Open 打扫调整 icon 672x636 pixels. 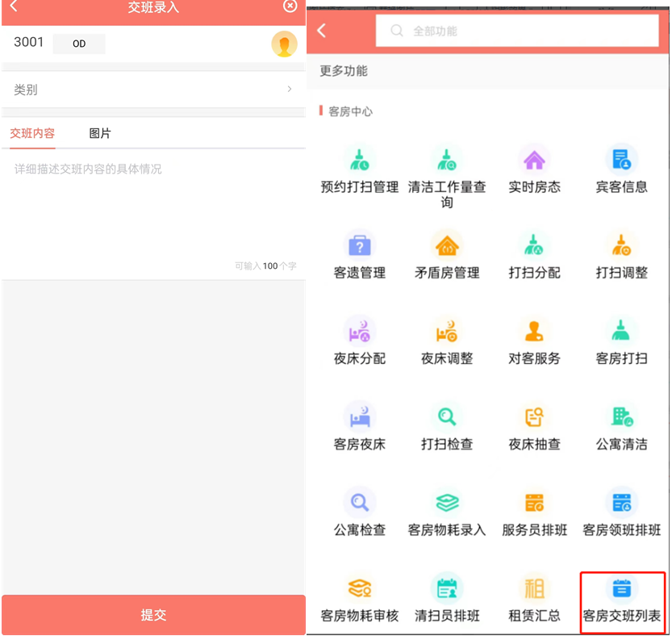pyautogui.click(x=621, y=245)
